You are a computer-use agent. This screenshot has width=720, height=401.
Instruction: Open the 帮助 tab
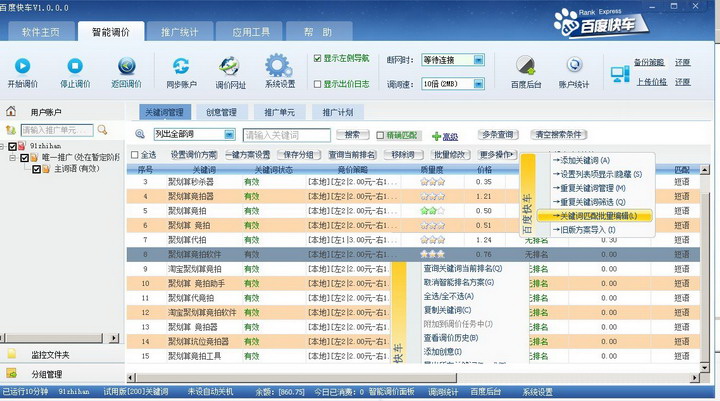[318, 32]
